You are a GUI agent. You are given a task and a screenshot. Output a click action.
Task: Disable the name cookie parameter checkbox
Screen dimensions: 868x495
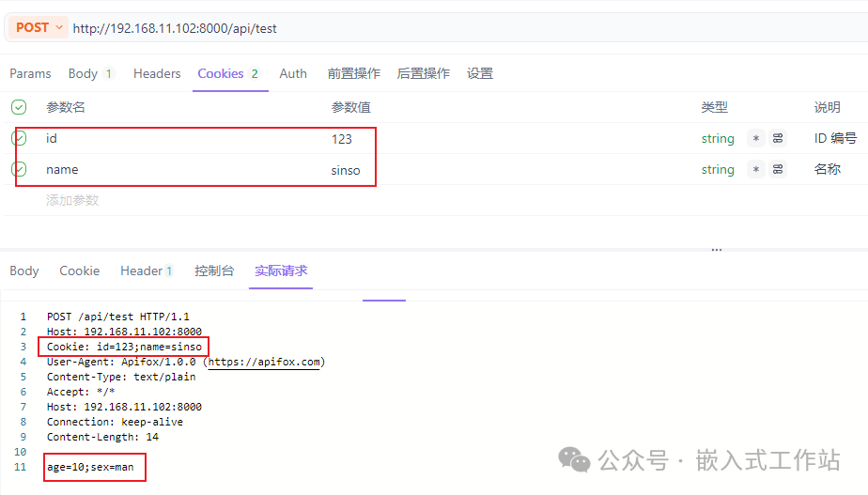[19, 170]
